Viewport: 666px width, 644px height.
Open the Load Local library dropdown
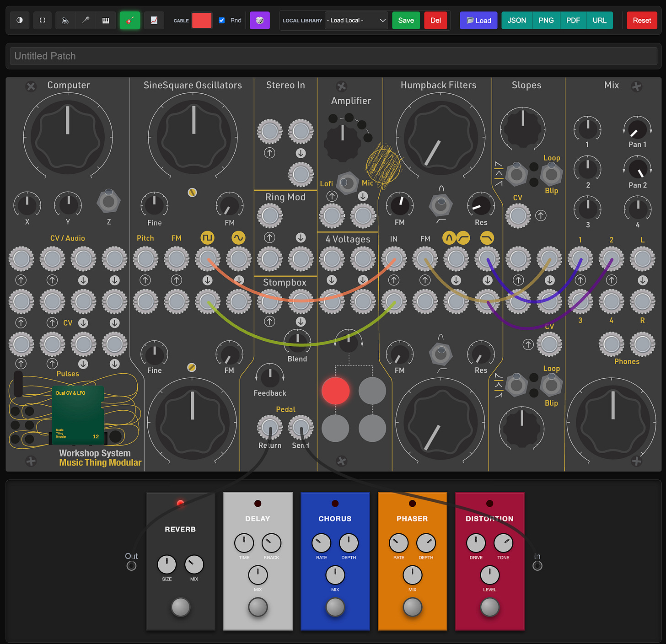click(x=356, y=21)
